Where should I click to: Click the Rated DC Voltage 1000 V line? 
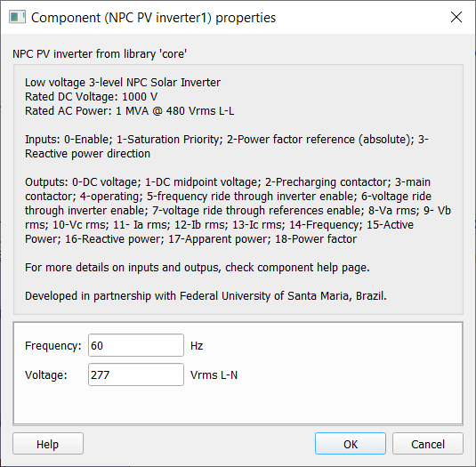[92, 96]
